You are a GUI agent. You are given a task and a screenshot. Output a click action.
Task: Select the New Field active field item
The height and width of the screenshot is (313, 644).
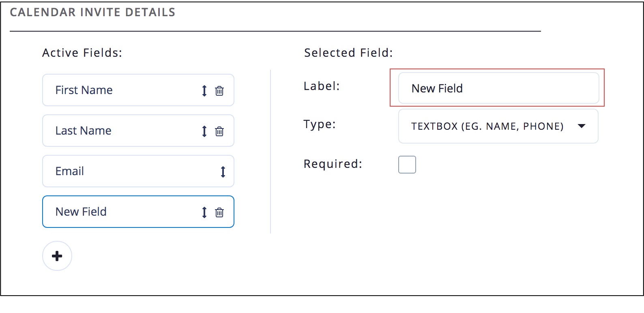[122, 212]
